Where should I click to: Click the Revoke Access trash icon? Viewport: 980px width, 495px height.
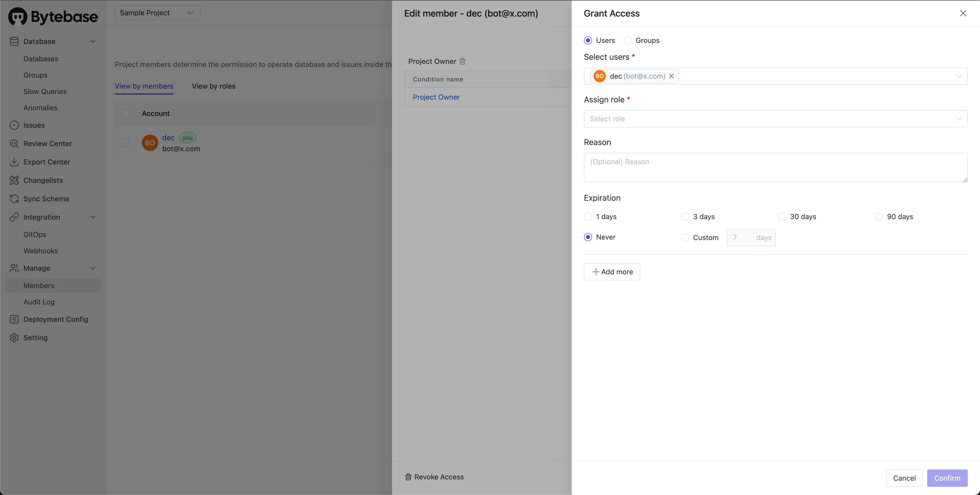click(408, 477)
